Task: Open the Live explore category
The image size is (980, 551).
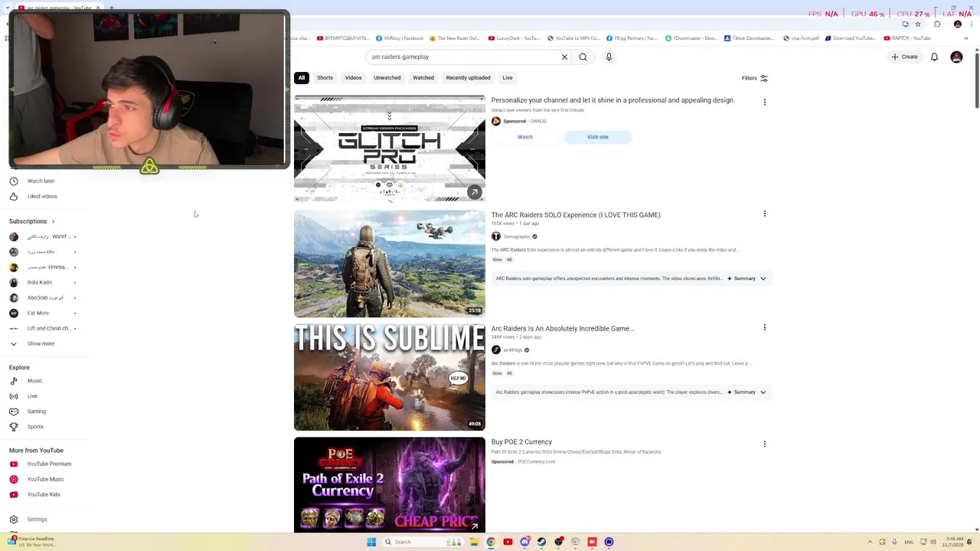Action: [x=32, y=396]
